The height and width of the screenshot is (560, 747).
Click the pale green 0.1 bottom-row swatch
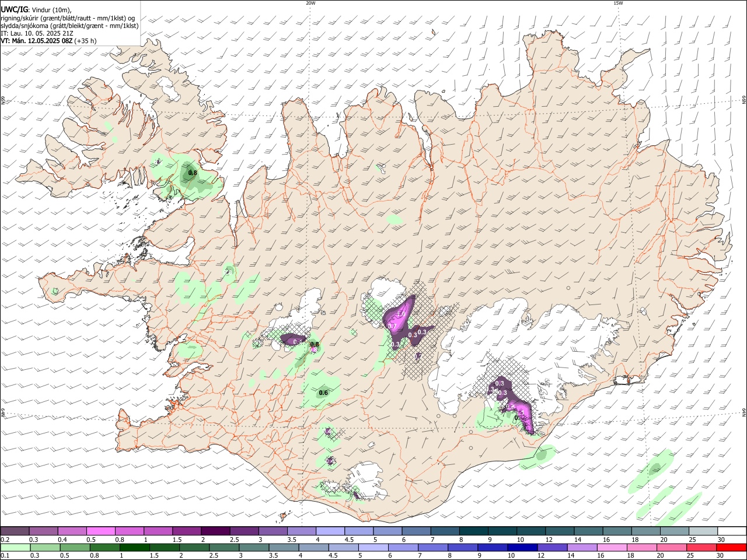click(16, 548)
